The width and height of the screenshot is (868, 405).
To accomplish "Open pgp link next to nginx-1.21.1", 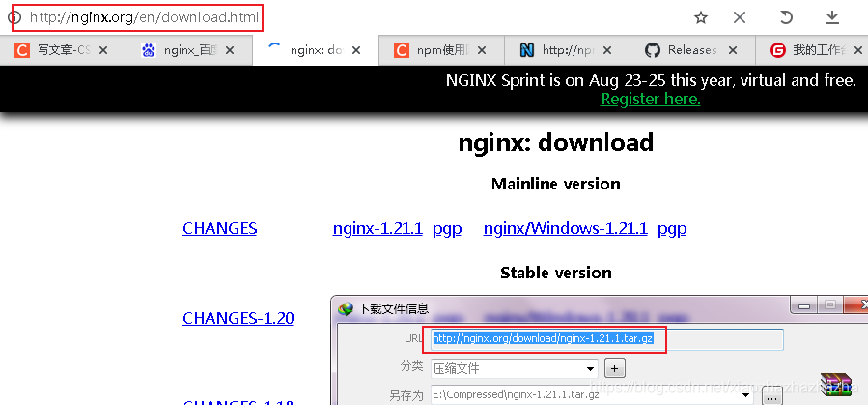I will pyautogui.click(x=447, y=229).
